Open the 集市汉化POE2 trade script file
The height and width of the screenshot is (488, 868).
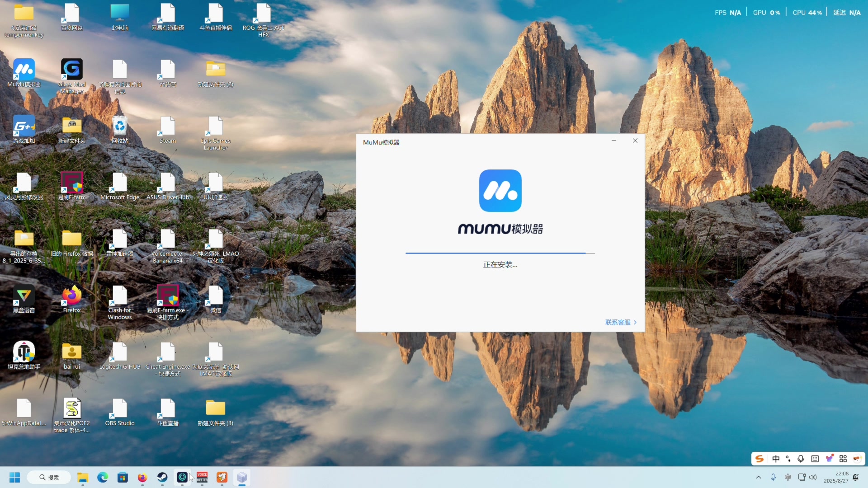pos(72,416)
